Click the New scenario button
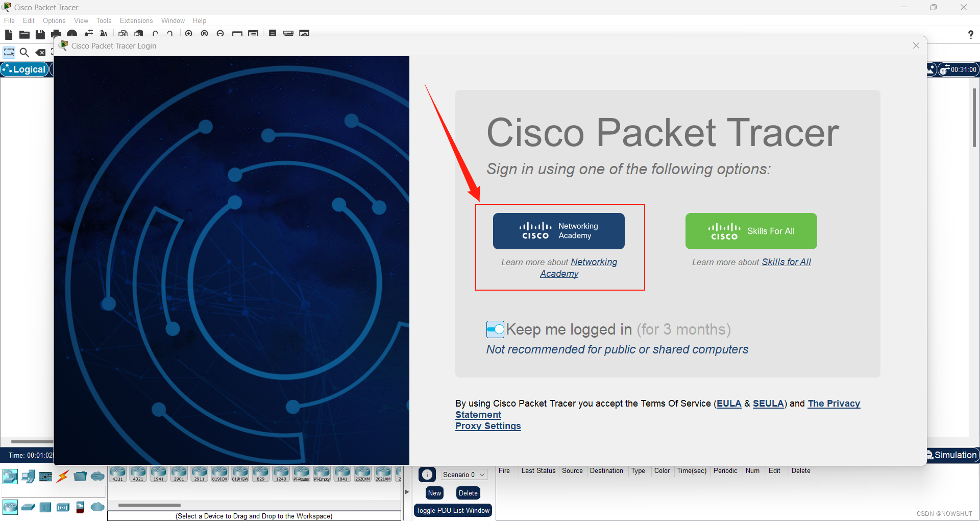Image resolution: width=980 pixels, height=521 pixels. tap(434, 493)
